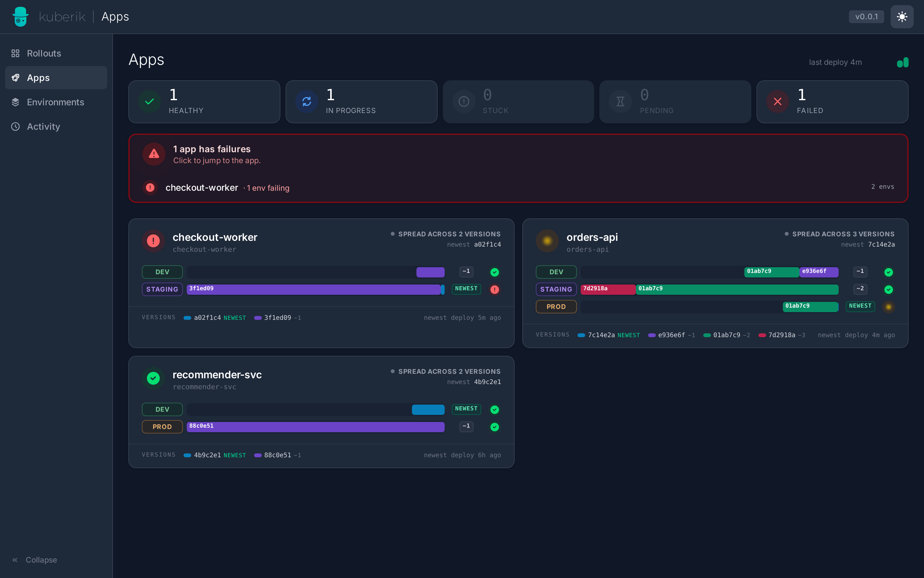Click the checkout-worker DEV green health check

[494, 272]
